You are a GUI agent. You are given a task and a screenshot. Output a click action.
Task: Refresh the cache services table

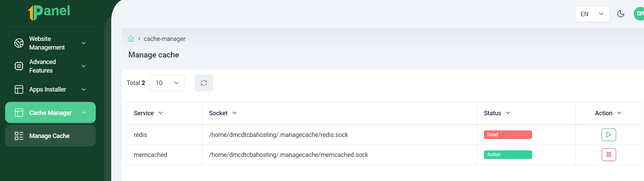pos(204,83)
